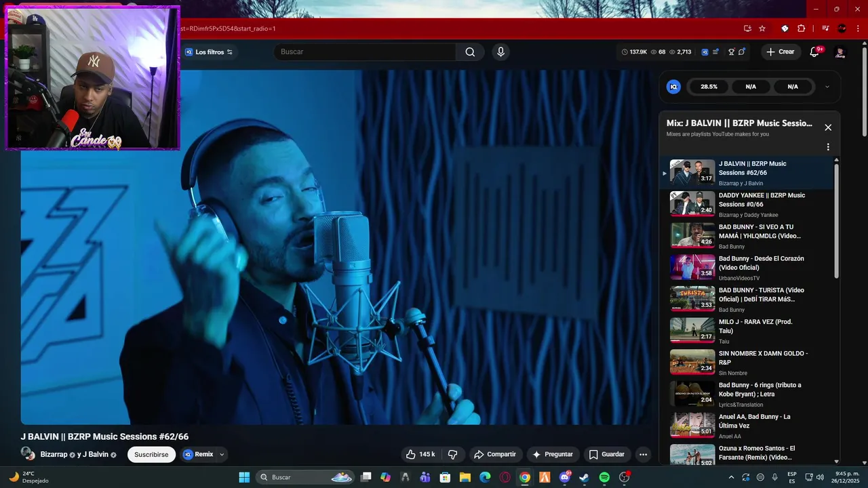
Task: Open the vidIQ trophy icon
Action: click(x=731, y=52)
